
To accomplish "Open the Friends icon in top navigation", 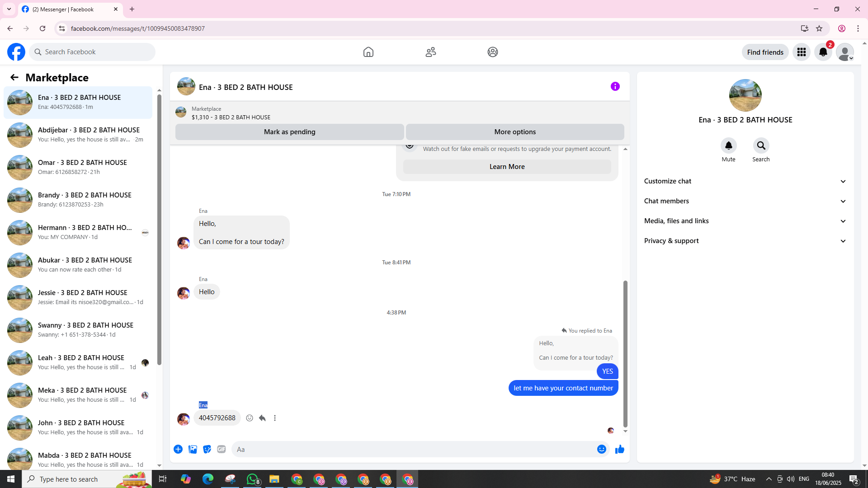I will [431, 52].
